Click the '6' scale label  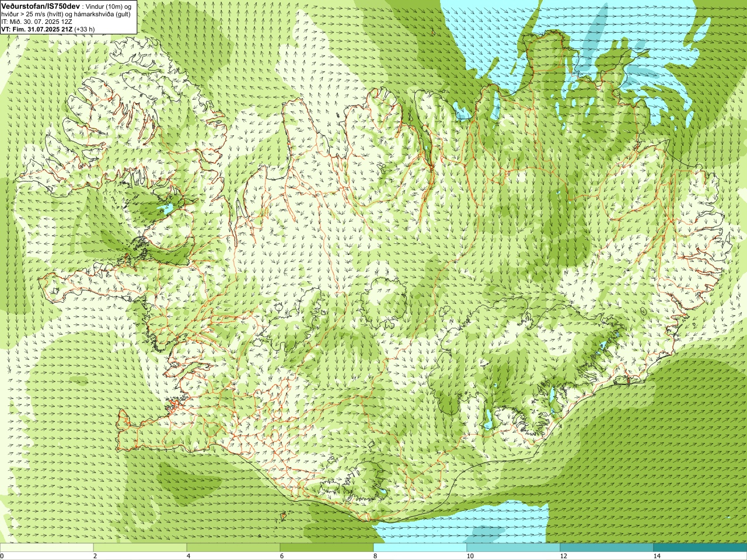pos(282,556)
